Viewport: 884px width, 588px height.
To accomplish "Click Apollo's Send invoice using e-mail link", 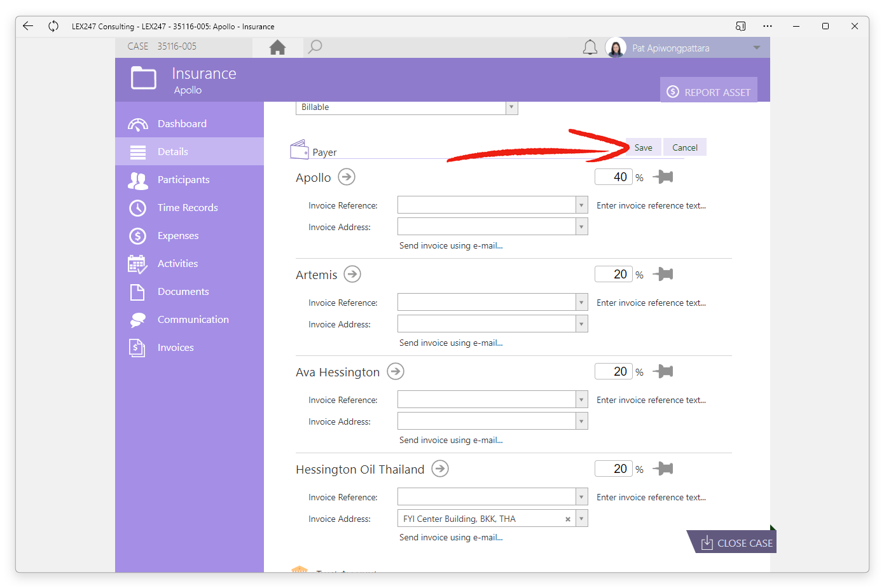I will point(451,245).
